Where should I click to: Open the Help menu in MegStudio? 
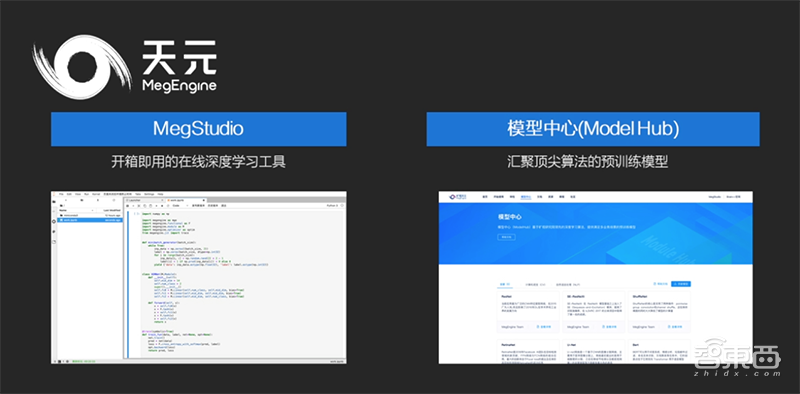(160, 194)
